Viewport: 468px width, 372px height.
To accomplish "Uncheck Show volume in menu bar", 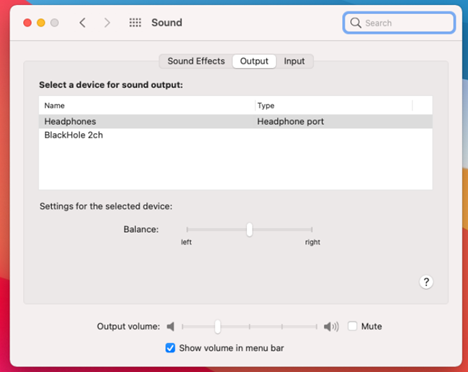I will pos(170,348).
